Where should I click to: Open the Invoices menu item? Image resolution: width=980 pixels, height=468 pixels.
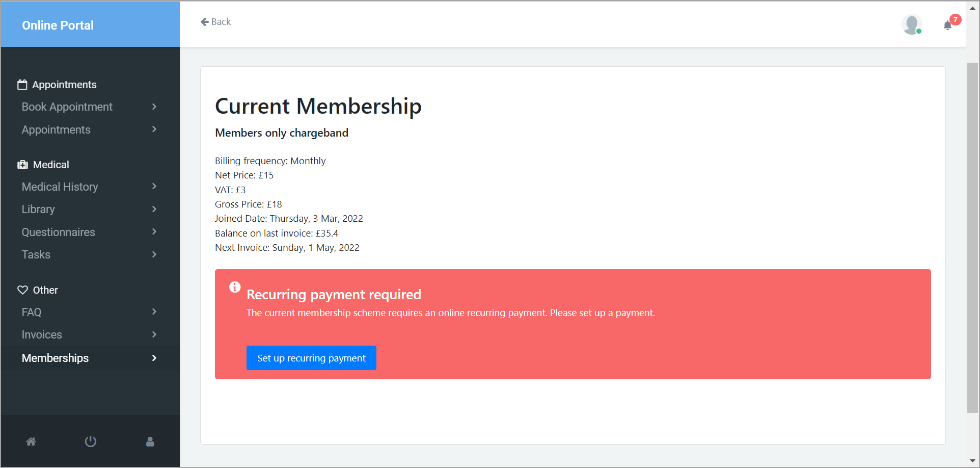pos(42,335)
